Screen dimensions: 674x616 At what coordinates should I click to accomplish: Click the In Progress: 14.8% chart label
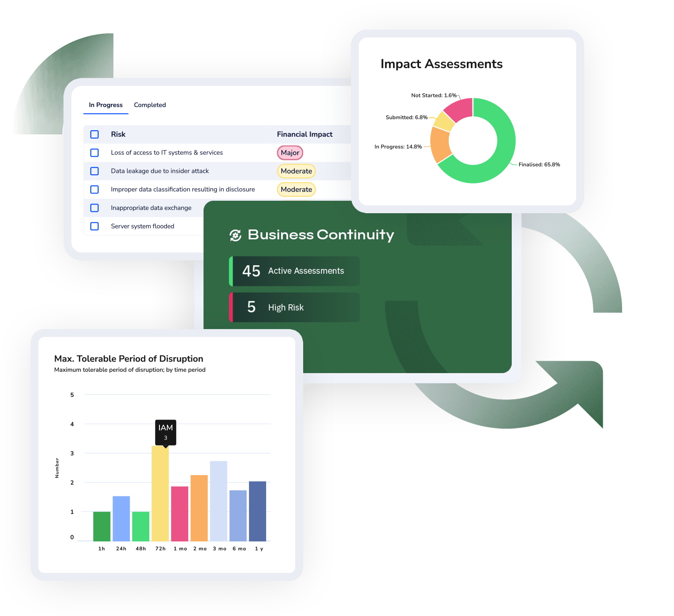(398, 147)
